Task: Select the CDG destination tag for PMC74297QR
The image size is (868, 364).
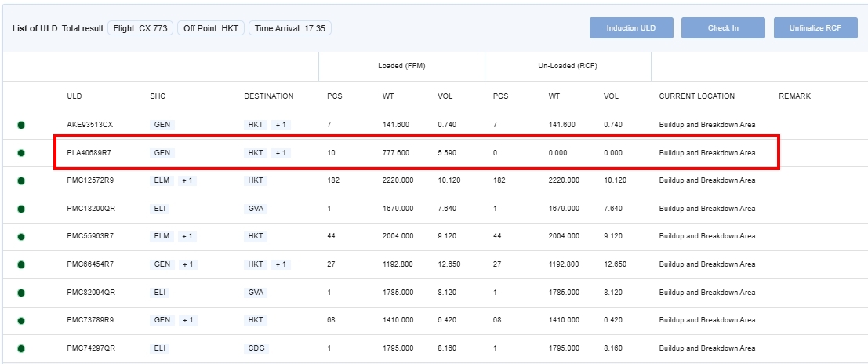Action: coord(256,348)
